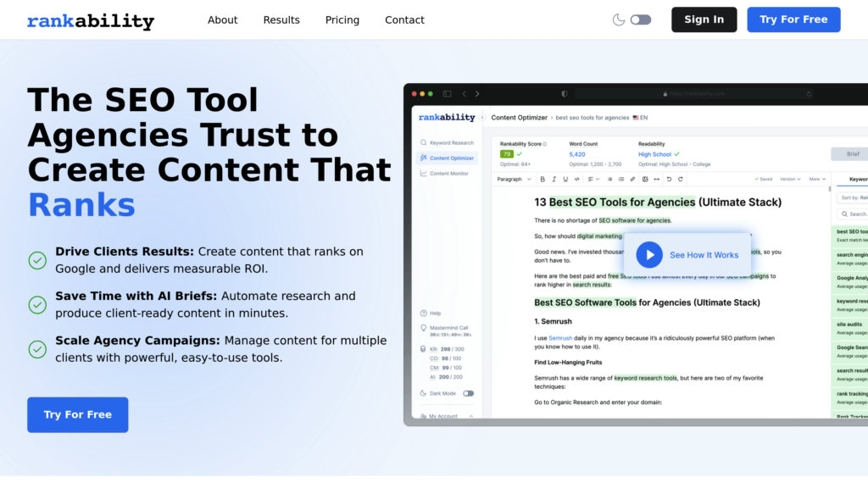
Task: Click the Underline formatting icon
Action: pos(565,179)
